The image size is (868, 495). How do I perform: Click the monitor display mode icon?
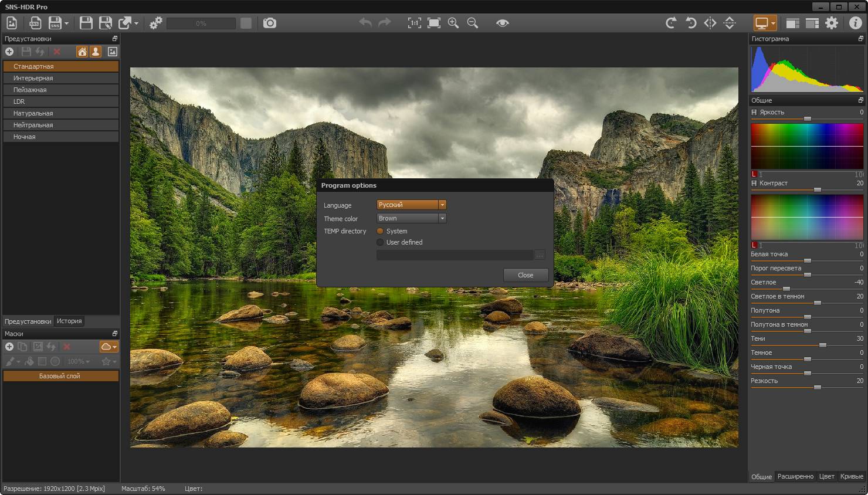(761, 23)
